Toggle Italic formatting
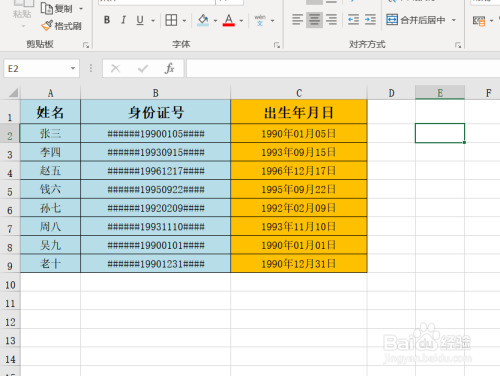 click(123, 20)
